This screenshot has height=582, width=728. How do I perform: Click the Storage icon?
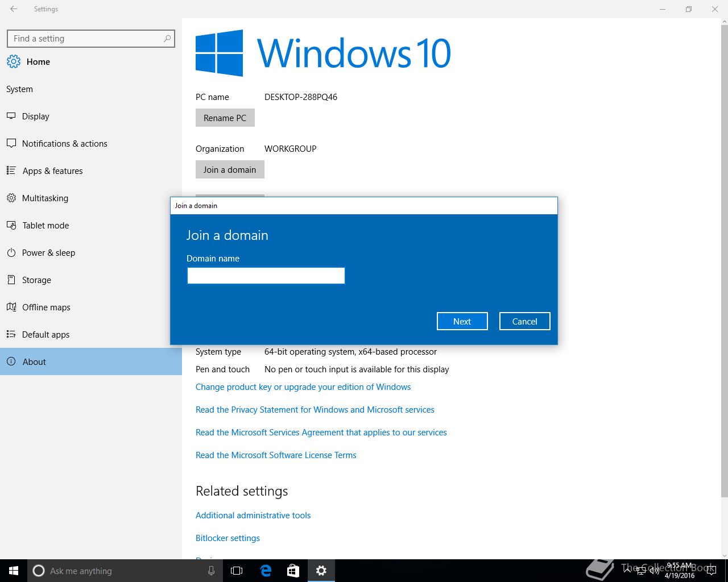coord(11,280)
